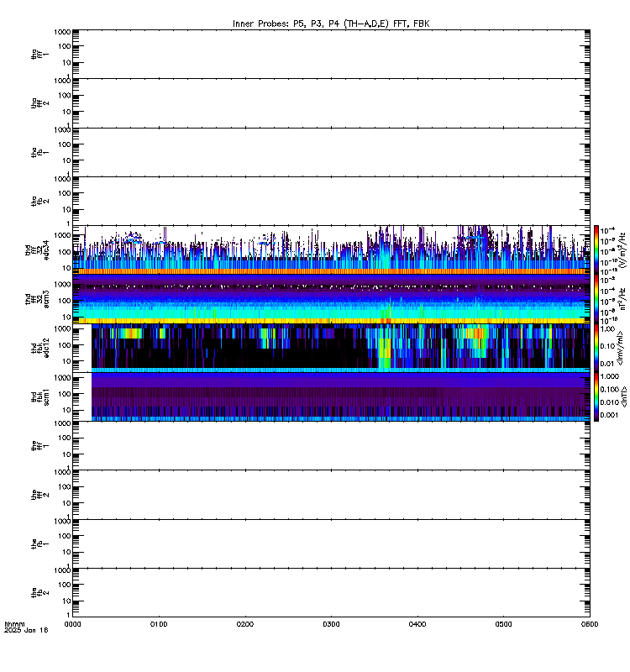
Task: Click the '<|nT|>' color bar unit label
Action: click(x=624, y=396)
